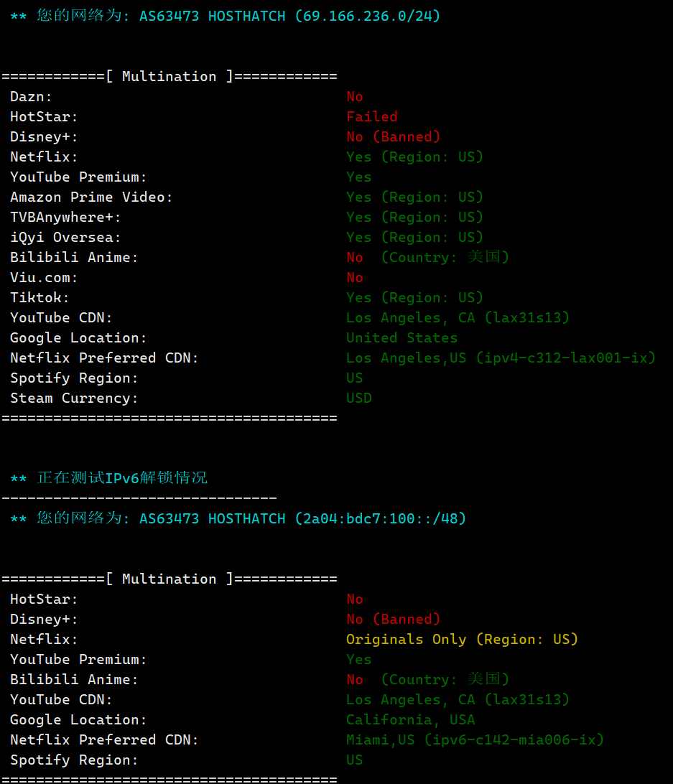
Task: Click the 'United States' Google Location value
Action: [402, 338]
